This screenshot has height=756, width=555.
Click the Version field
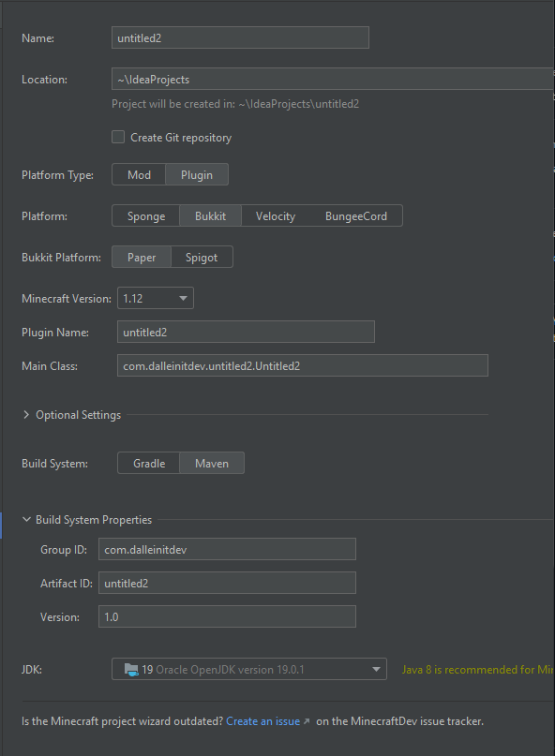[227, 616]
